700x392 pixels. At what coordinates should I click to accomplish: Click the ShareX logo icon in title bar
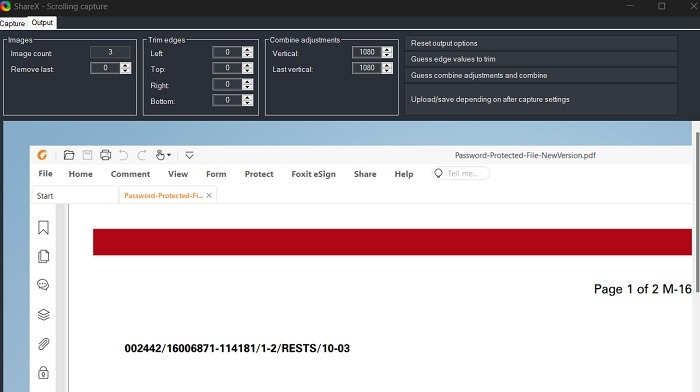click(5, 6)
